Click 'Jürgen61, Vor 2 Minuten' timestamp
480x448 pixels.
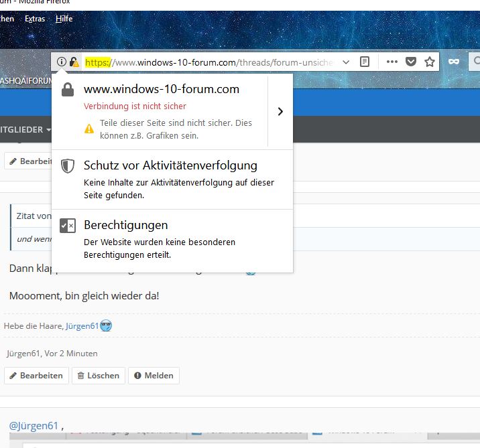52,354
